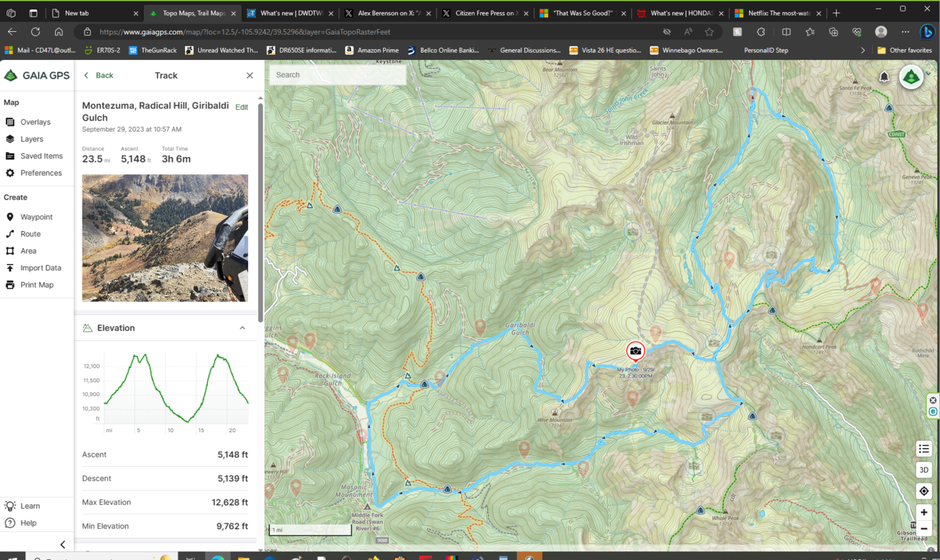Open browser Collections
Viewport: 940px width, 560px height.
[x=834, y=32]
